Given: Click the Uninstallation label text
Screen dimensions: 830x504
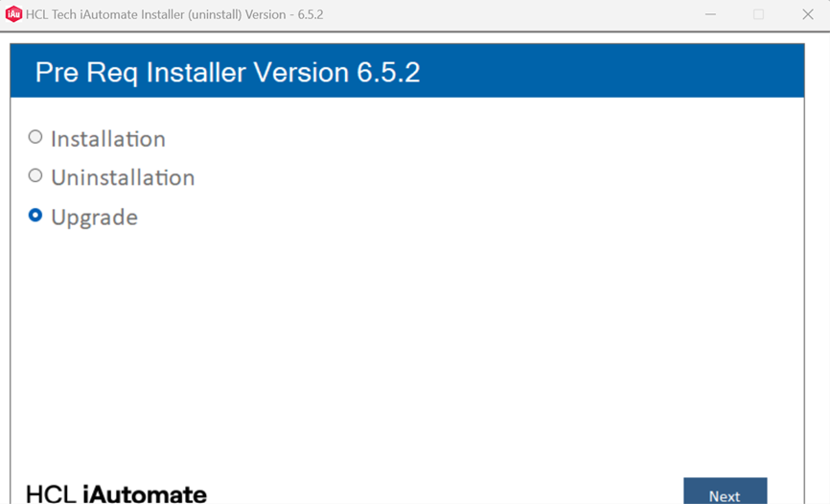Looking at the screenshot, I should (123, 177).
